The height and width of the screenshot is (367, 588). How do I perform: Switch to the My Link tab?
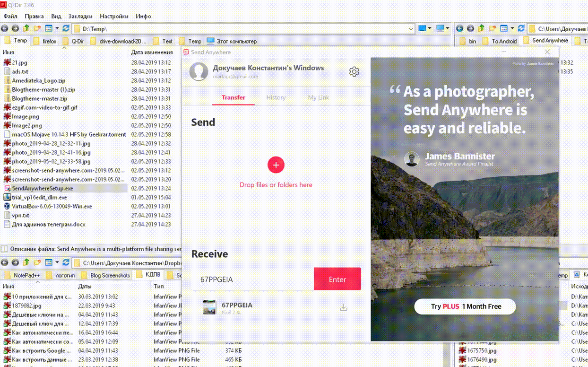tap(318, 97)
